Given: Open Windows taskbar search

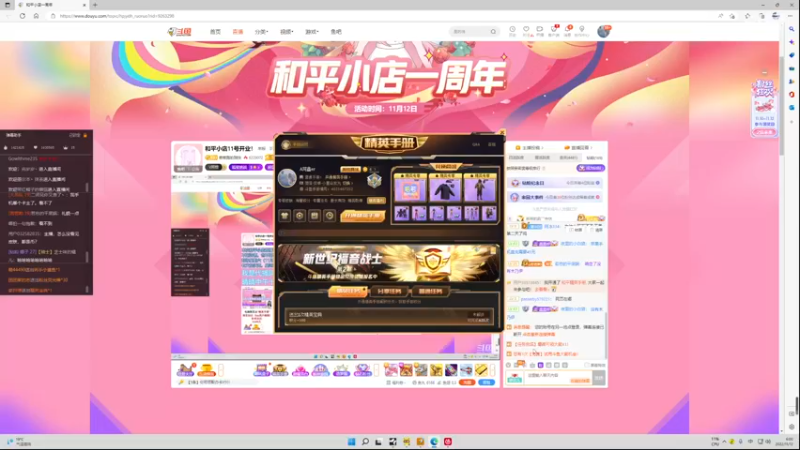Looking at the screenshot, I should pyautogui.click(x=365, y=442).
